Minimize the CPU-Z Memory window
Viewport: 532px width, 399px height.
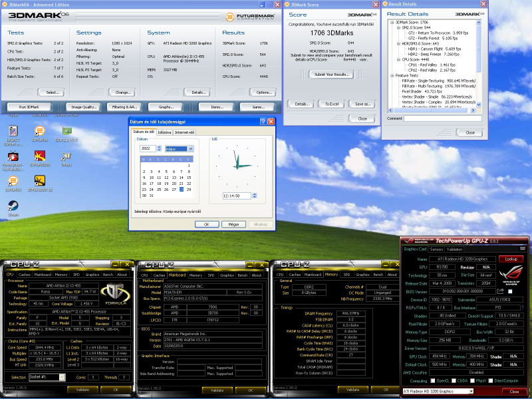click(x=386, y=265)
